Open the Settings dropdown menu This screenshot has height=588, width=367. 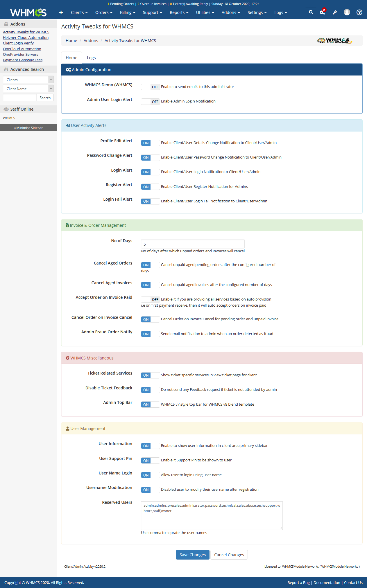click(257, 12)
